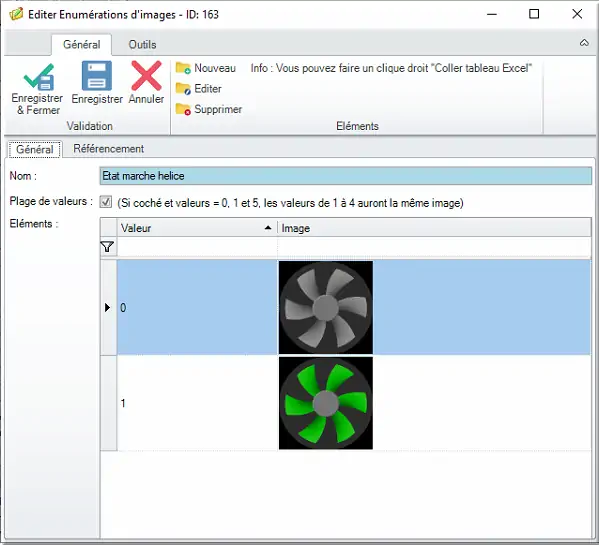Click the app icon in title bar

tap(16, 15)
